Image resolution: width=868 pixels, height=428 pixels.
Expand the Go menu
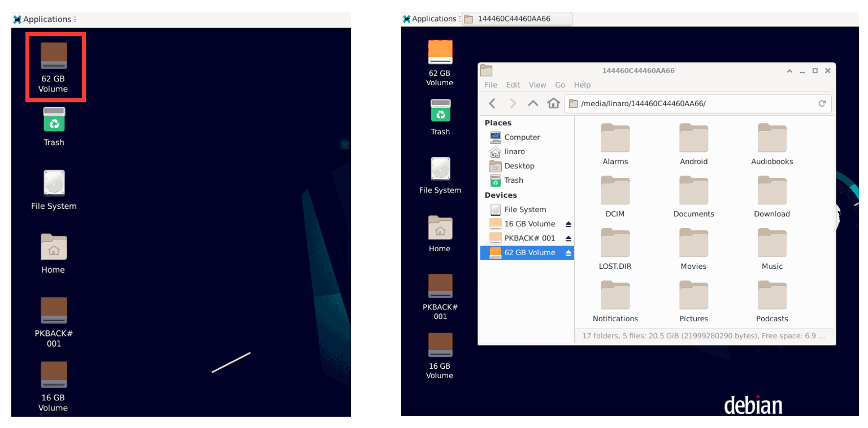560,85
